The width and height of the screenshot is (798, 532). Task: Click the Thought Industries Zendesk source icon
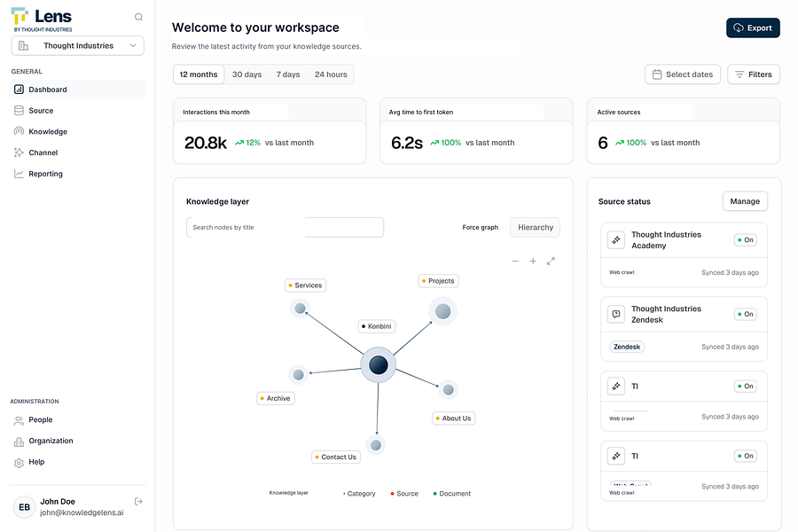(x=616, y=314)
